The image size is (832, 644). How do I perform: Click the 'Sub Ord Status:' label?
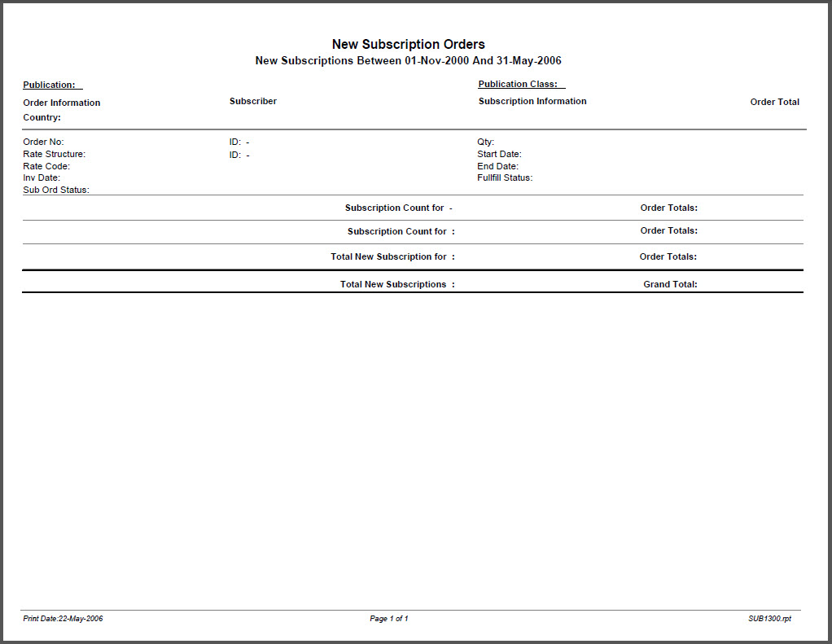55,190
